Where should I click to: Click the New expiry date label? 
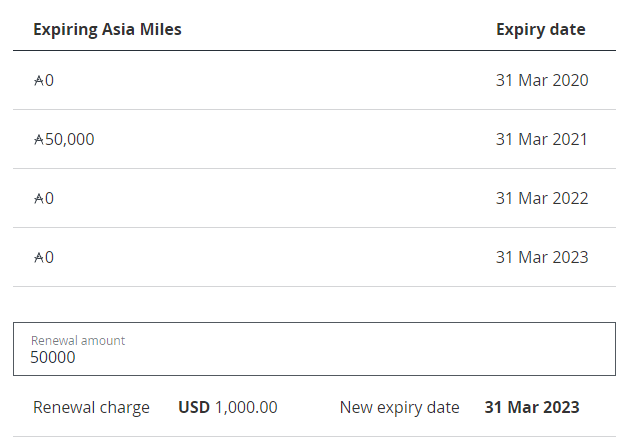[400, 408]
